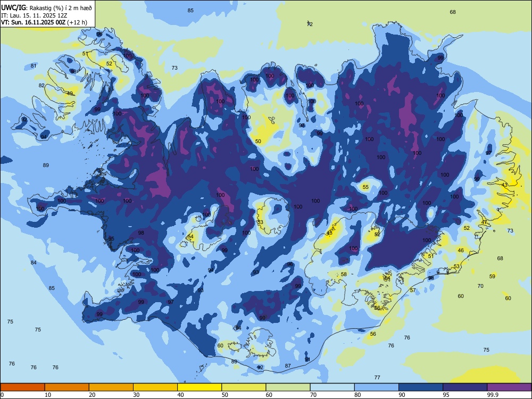Click the map value '87' off the south coast

288,366
